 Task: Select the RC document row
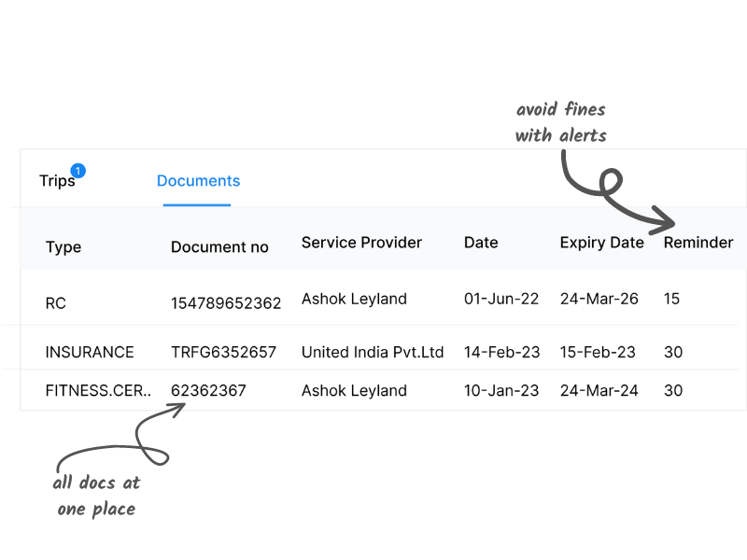point(384,300)
